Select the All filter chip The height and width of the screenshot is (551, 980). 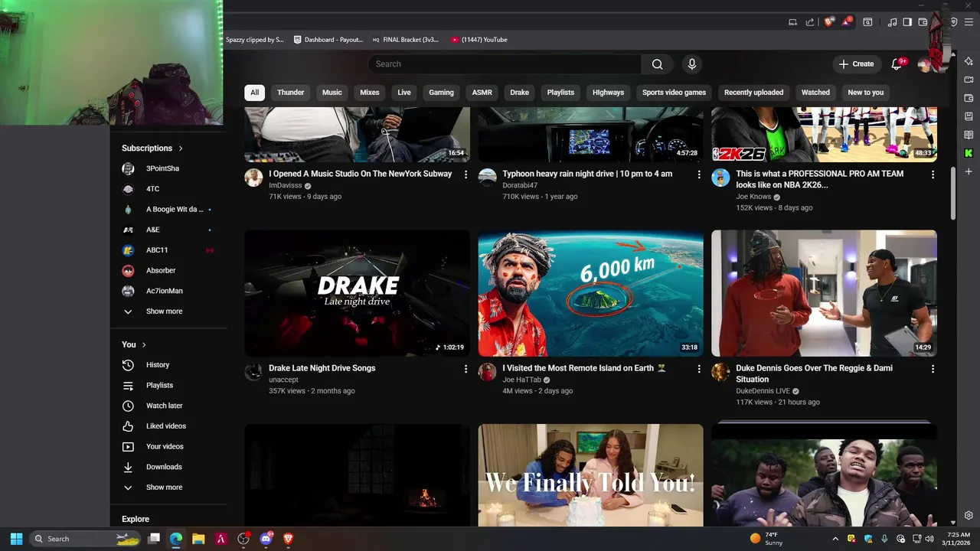254,93
